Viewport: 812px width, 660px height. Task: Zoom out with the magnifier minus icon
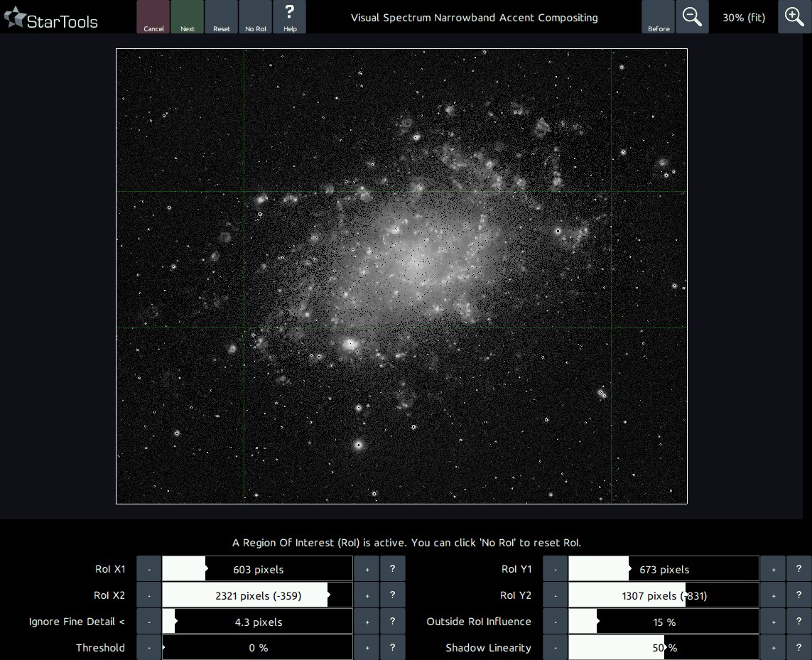click(692, 17)
